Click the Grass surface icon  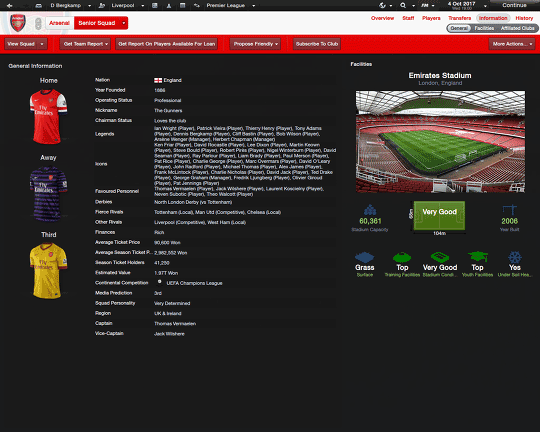[364, 257]
